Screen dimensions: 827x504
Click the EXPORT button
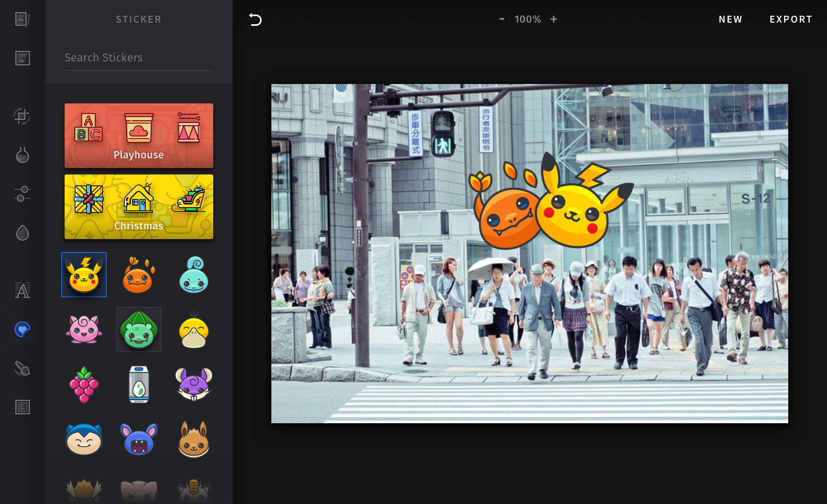click(791, 19)
